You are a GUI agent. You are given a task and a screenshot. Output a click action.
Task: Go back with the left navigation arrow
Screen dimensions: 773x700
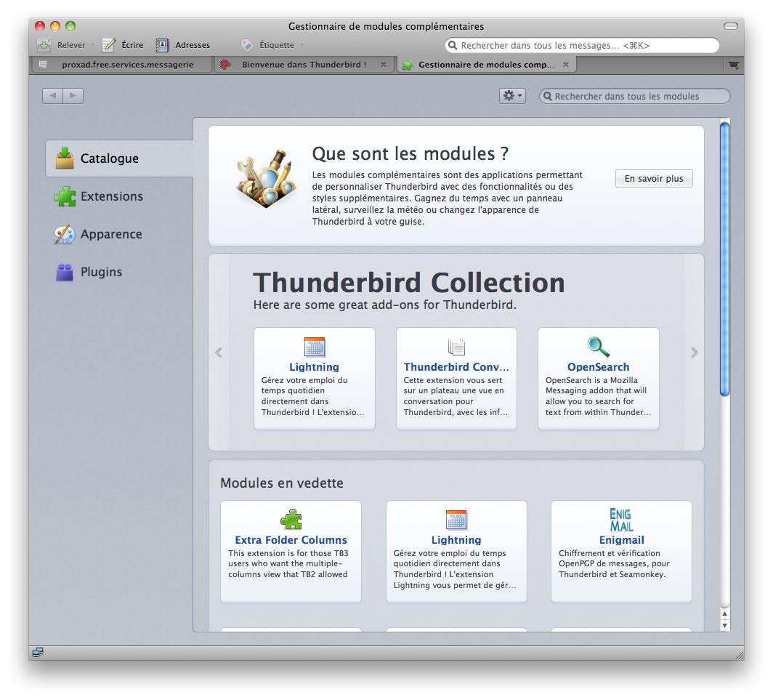click(x=53, y=96)
